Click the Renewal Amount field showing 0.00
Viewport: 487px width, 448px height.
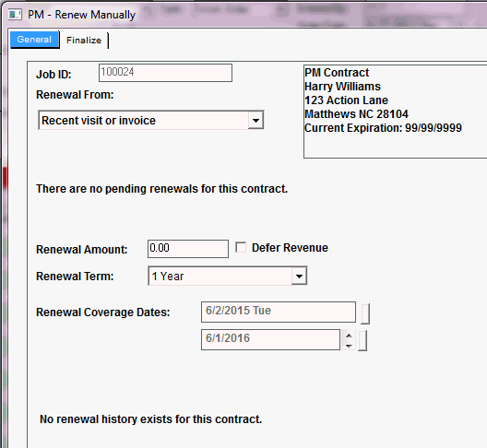[x=188, y=249]
